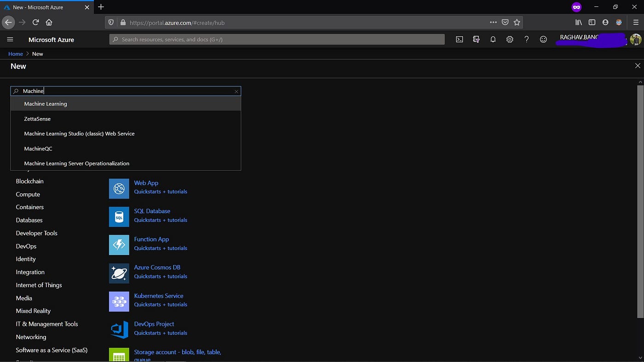The image size is (644, 362).
Task: Open the Kubernetes Service link
Action: click(158, 296)
